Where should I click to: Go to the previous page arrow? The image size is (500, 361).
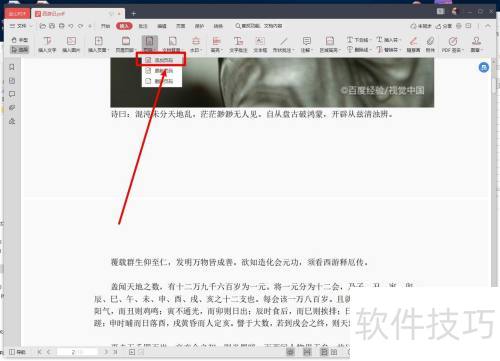[x=49, y=352]
